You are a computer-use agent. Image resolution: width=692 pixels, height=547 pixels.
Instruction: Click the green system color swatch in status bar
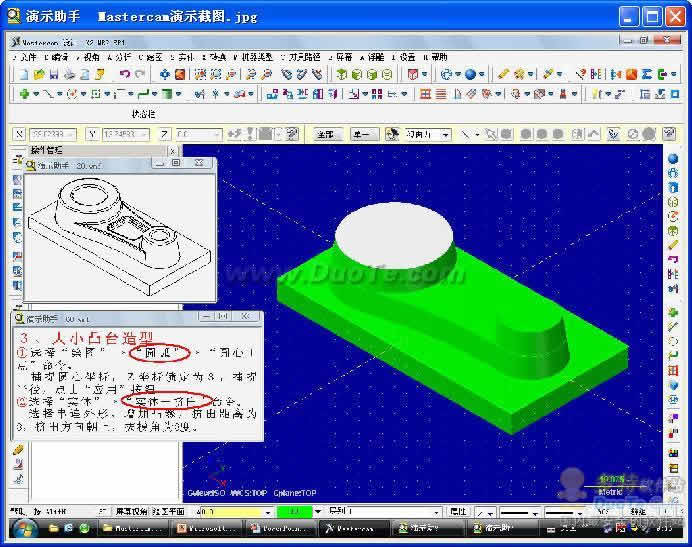pos(294,512)
